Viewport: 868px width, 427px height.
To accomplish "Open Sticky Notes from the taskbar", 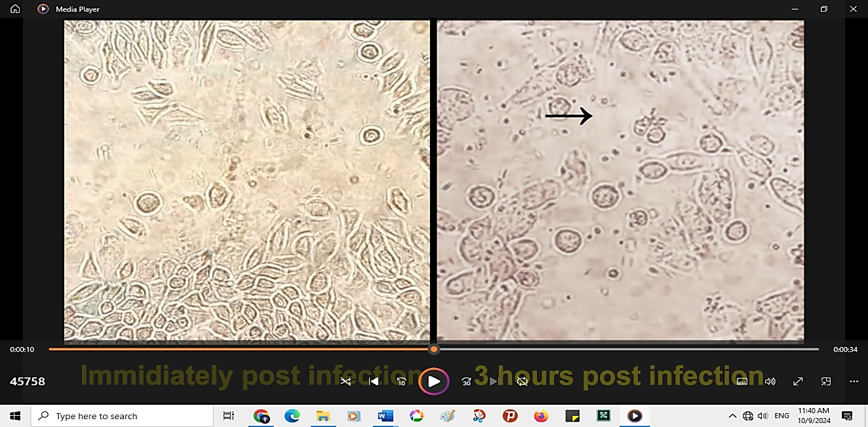I will [x=572, y=416].
